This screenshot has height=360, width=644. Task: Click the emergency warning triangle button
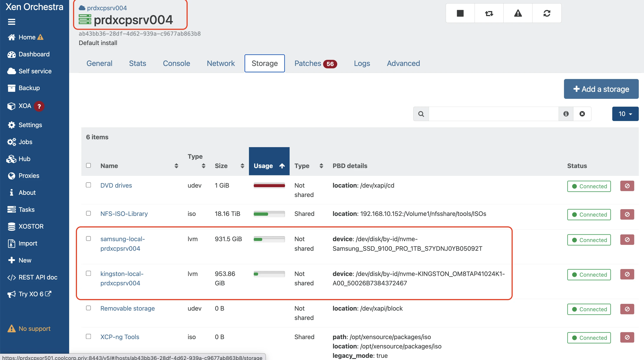[x=518, y=13]
